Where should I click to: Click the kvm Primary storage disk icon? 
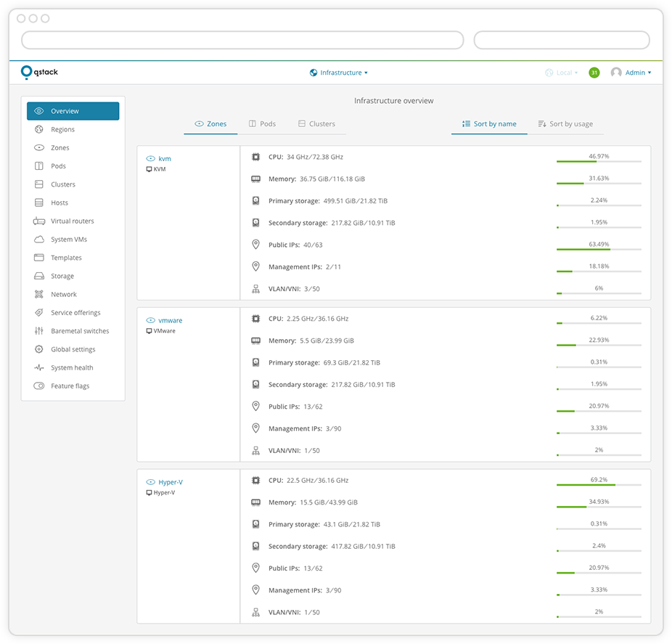coord(256,201)
